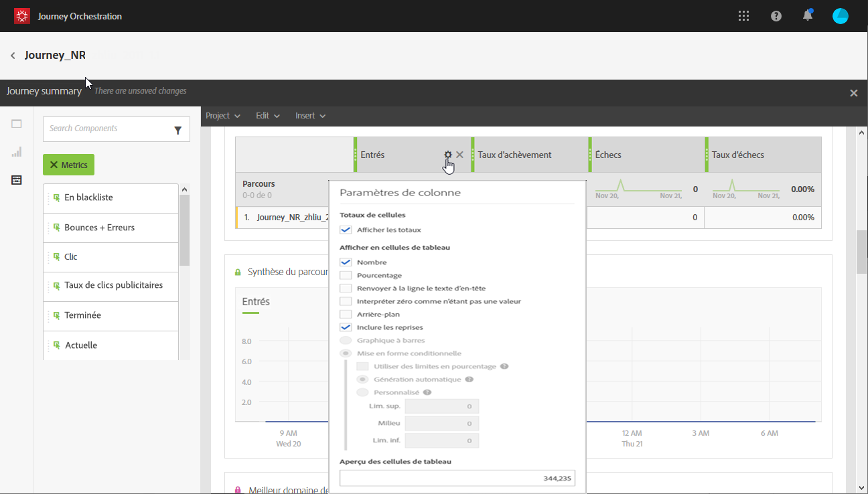Open the Project menu
The width and height of the screenshot is (868, 494).
(x=223, y=116)
